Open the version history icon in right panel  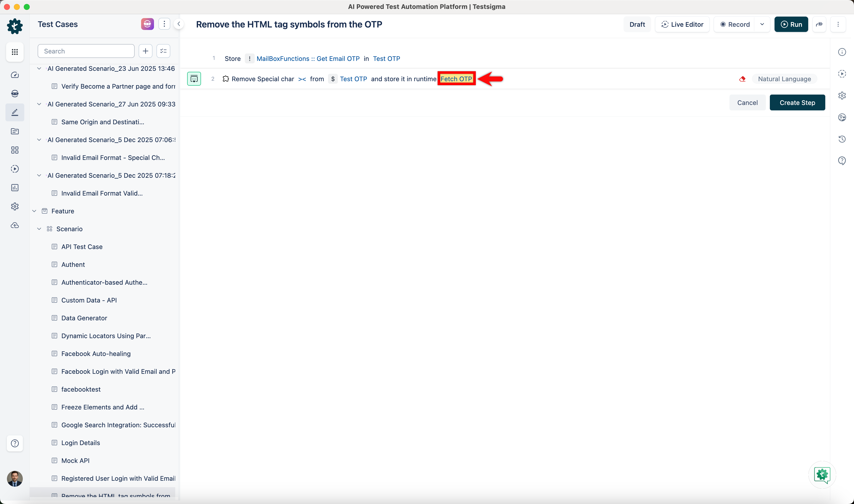point(842,139)
